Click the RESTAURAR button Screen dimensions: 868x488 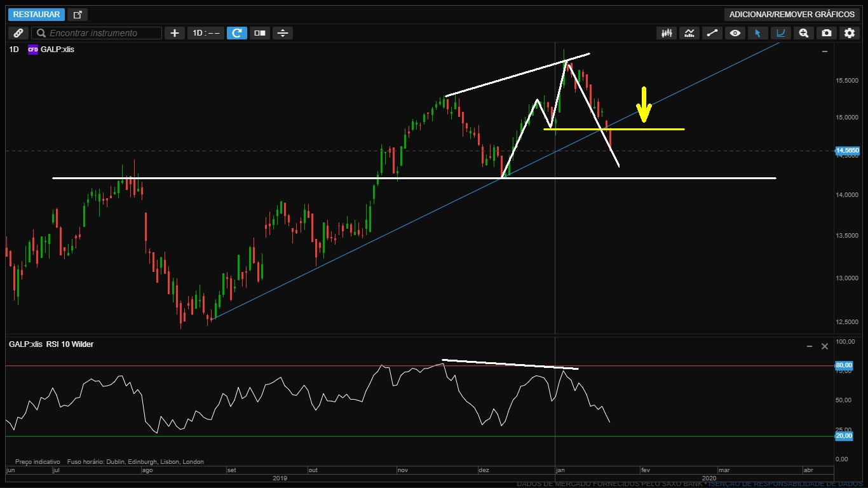tap(36, 15)
